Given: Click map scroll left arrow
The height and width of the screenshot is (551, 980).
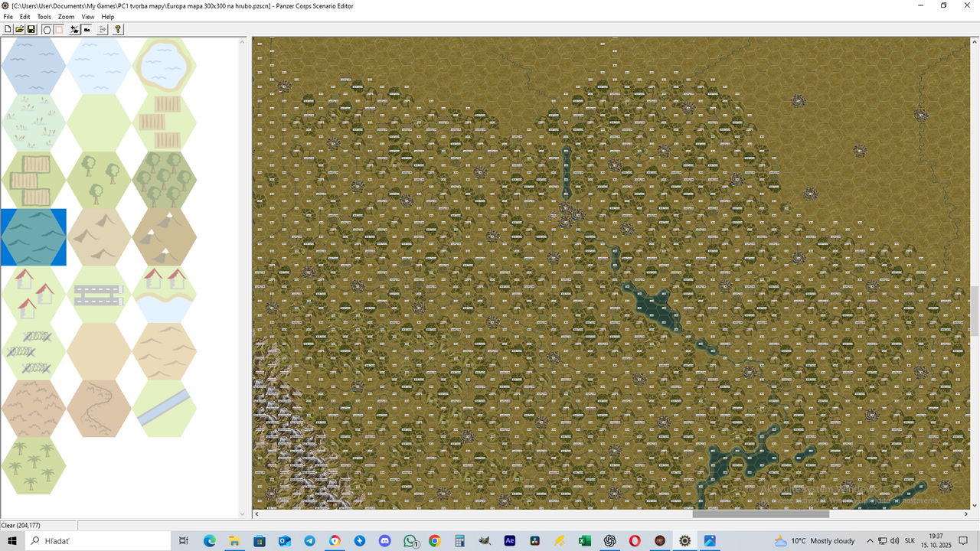Looking at the screenshot, I should [x=256, y=514].
